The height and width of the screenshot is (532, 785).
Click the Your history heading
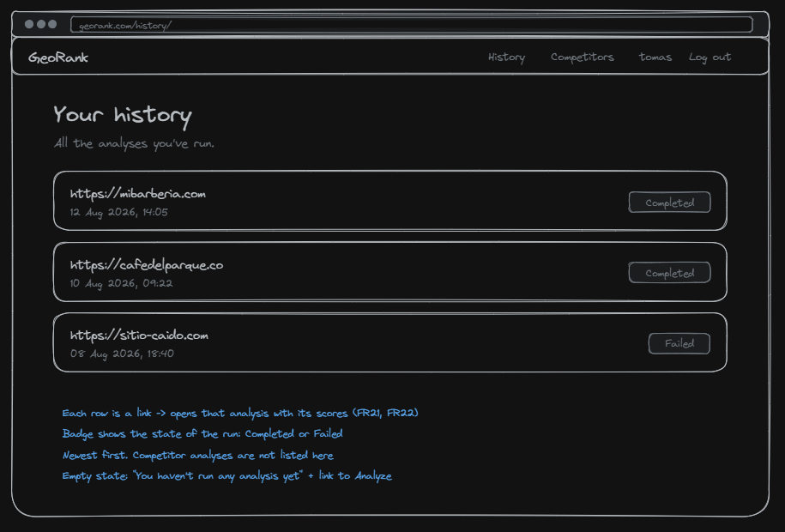click(123, 116)
